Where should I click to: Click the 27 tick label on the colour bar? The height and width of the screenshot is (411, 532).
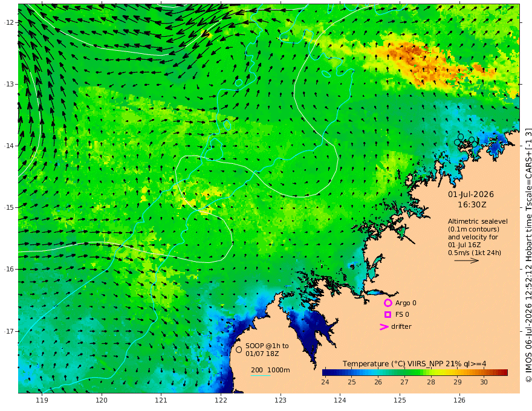pos(404,382)
